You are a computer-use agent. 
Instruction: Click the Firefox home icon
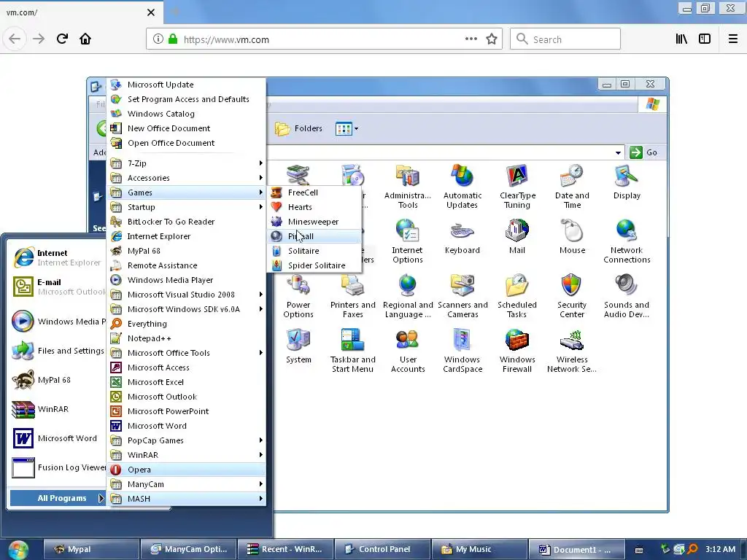(85, 39)
